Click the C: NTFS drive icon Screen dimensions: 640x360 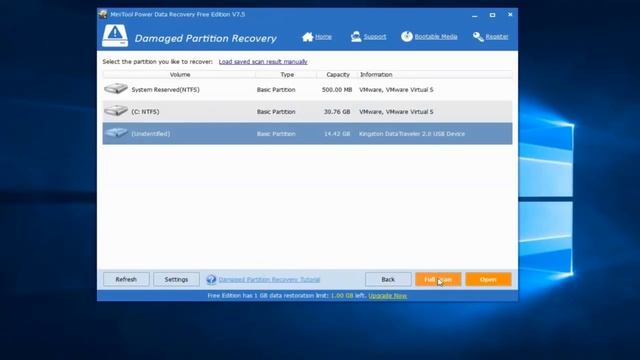click(116, 111)
